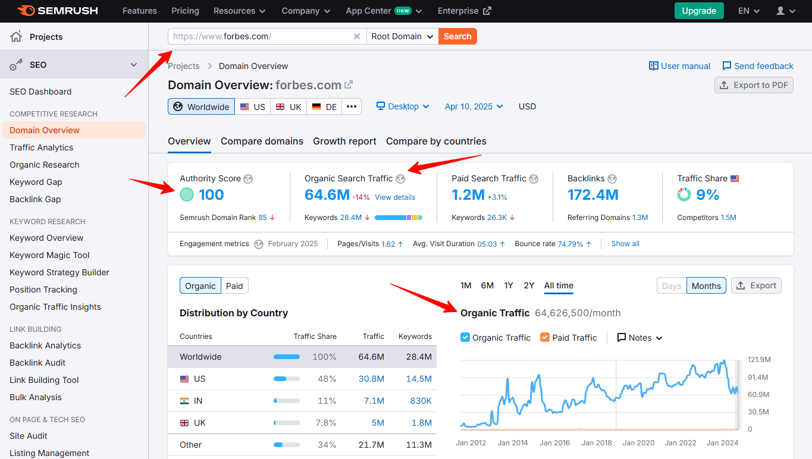Click the Organic Search Traffic info icon
Viewport: 812px width, 459px height.
tap(400, 179)
